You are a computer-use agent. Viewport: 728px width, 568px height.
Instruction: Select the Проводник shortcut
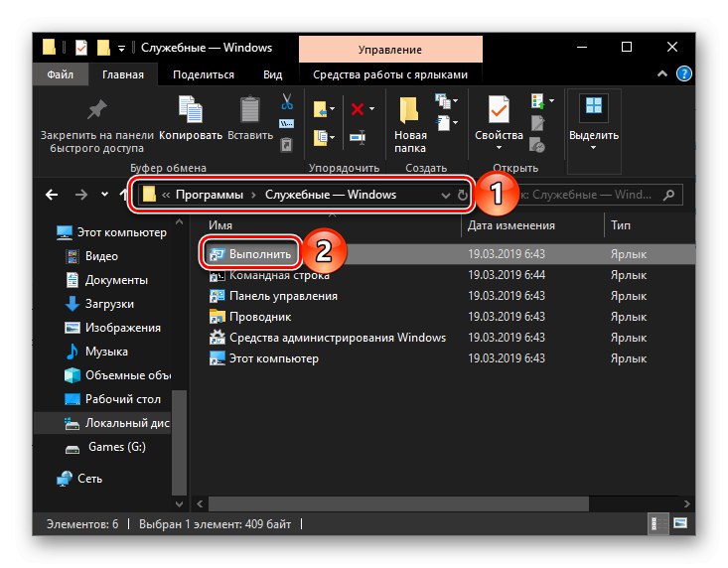(x=250, y=317)
